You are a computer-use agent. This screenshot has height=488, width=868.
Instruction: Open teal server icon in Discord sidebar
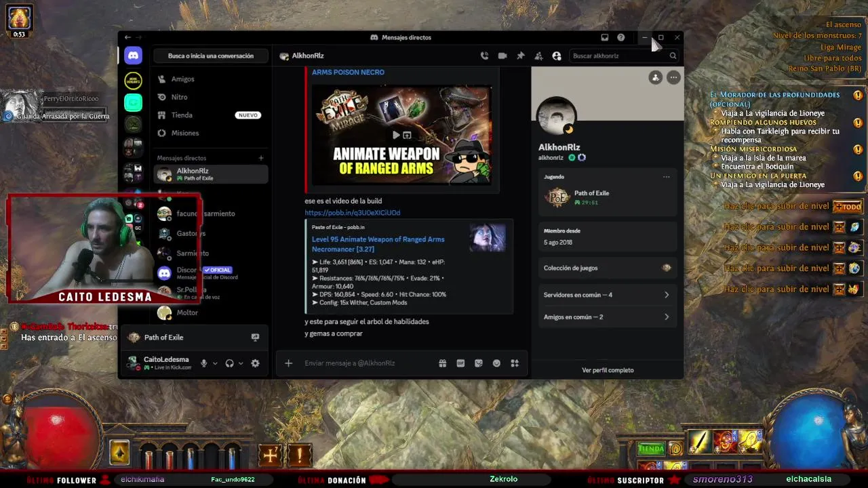click(133, 102)
